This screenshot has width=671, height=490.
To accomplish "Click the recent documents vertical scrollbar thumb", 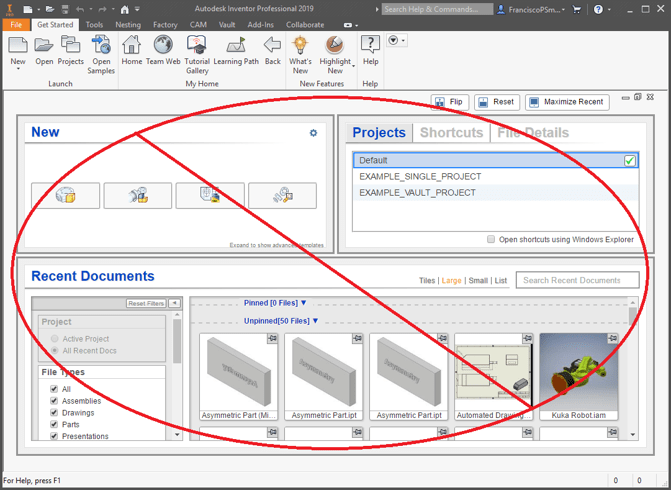I will tap(633, 317).
